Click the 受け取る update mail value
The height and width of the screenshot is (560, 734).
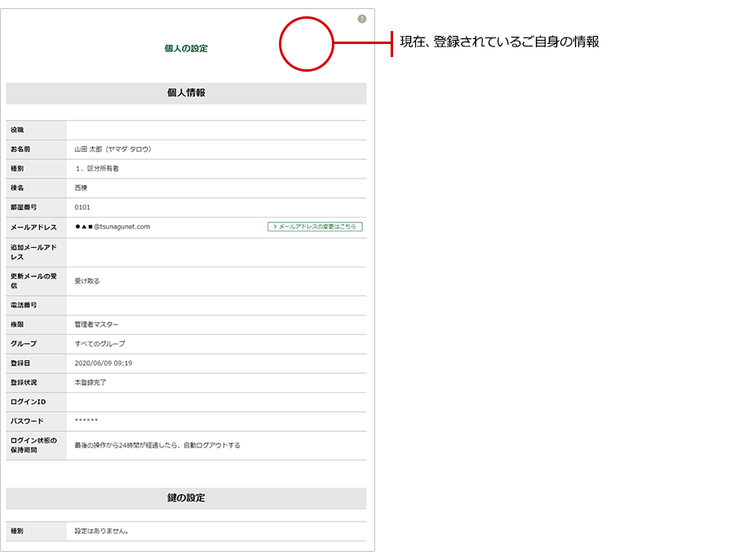87,281
